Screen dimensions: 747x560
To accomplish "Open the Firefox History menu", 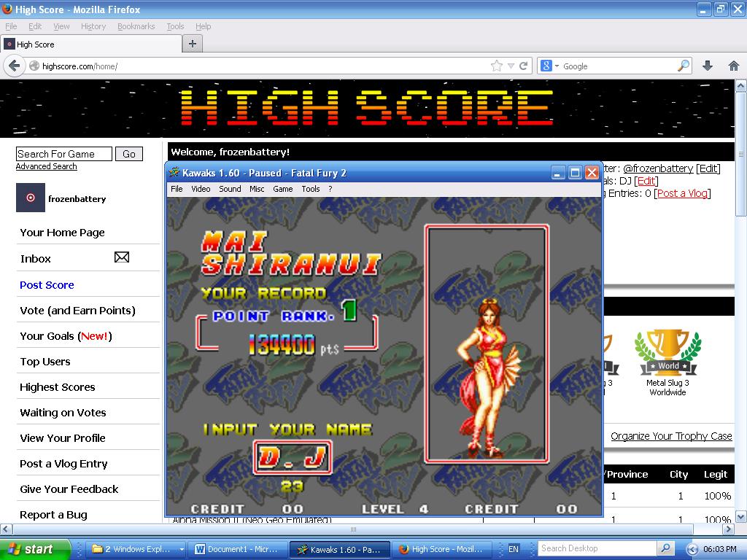I will 93,26.
